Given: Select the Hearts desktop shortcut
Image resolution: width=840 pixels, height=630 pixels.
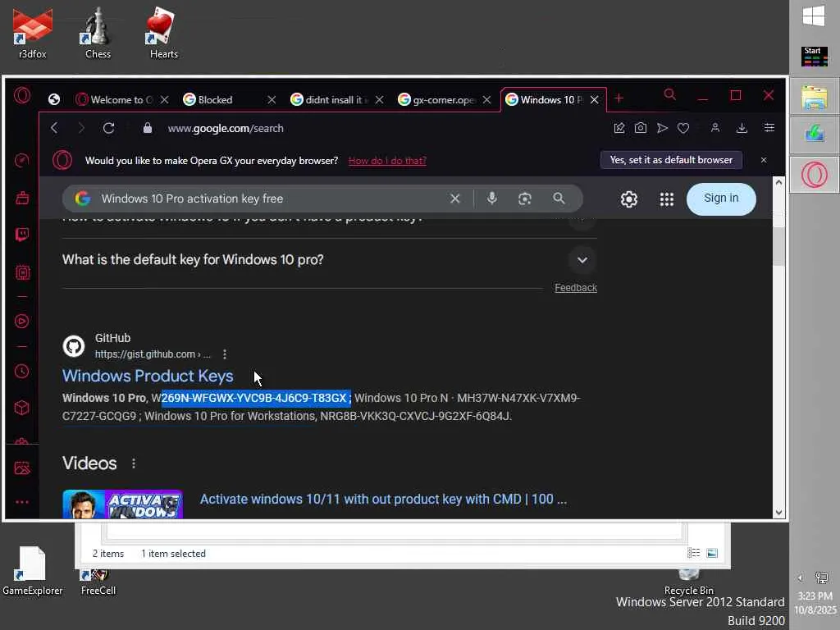Looking at the screenshot, I should click(163, 33).
